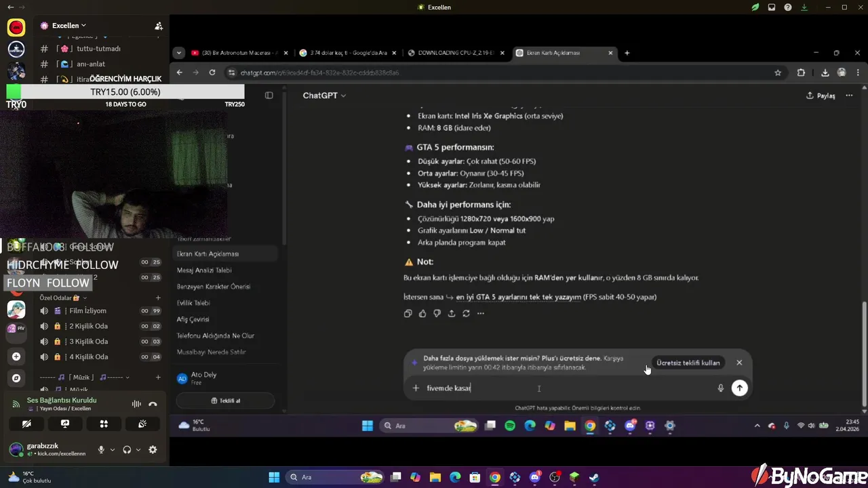Select the Ekran Kartı Açıklaması tab
Viewport: 868px width, 488px height.
pyautogui.click(x=564, y=53)
